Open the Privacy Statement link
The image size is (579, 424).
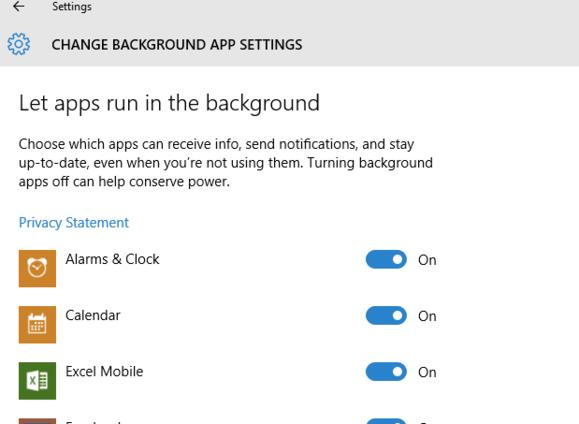[x=74, y=223]
